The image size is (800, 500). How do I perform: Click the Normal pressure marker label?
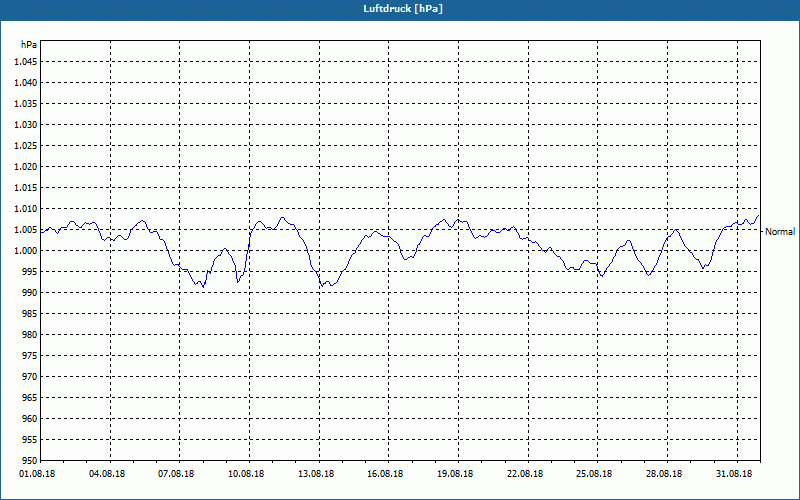pos(780,232)
